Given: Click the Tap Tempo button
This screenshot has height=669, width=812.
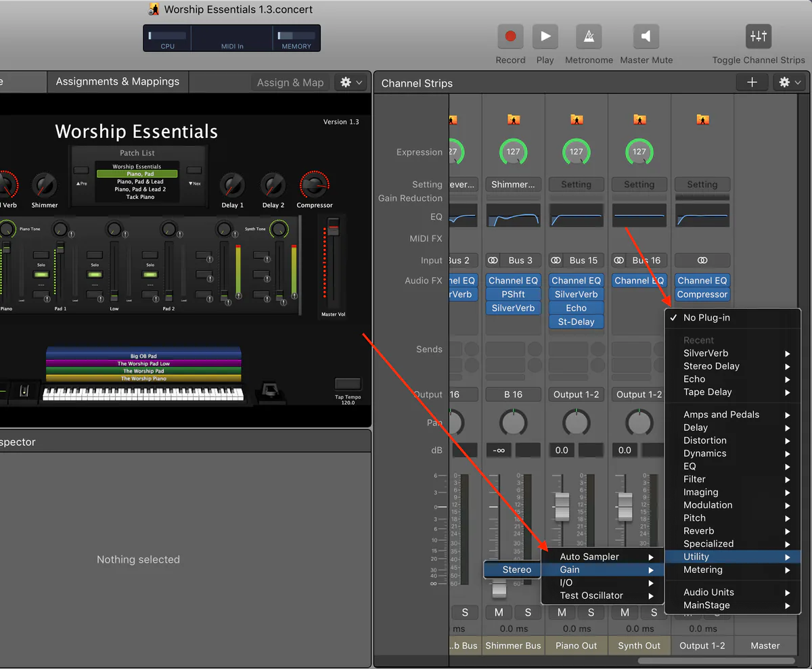Looking at the screenshot, I should coord(348,384).
